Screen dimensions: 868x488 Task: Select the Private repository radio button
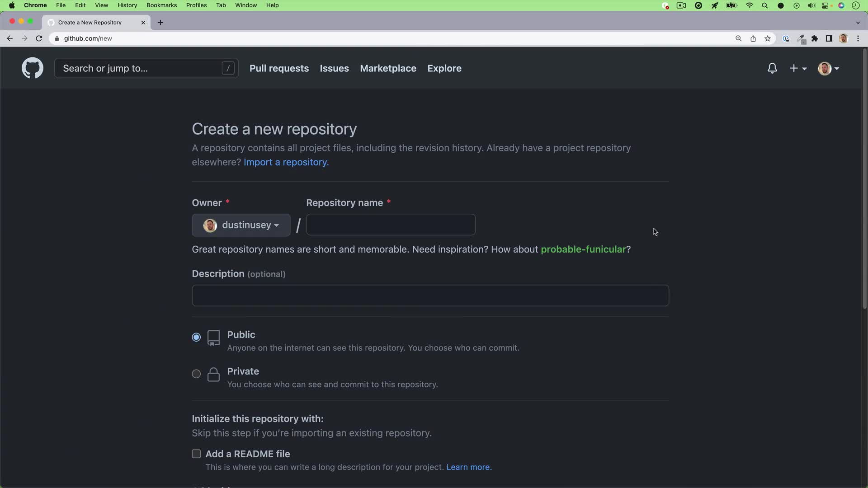pyautogui.click(x=196, y=374)
